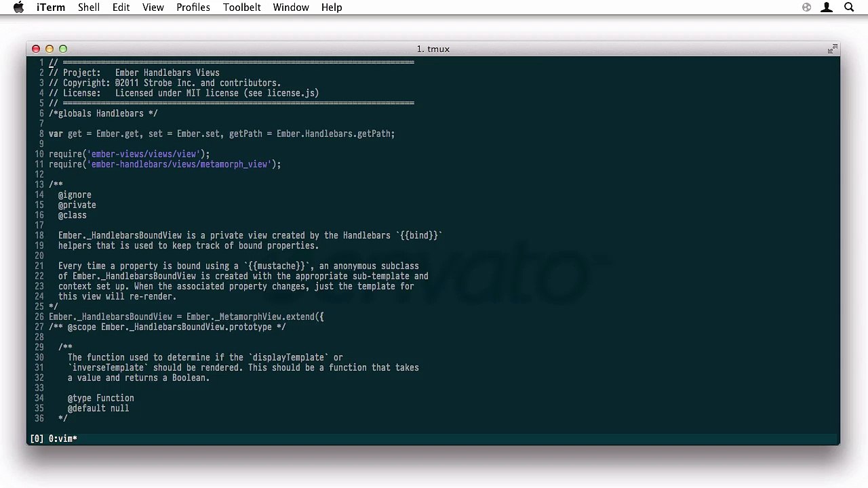The image size is (868, 488).
Task: Open the Window menu
Action: (x=291, y=7)
